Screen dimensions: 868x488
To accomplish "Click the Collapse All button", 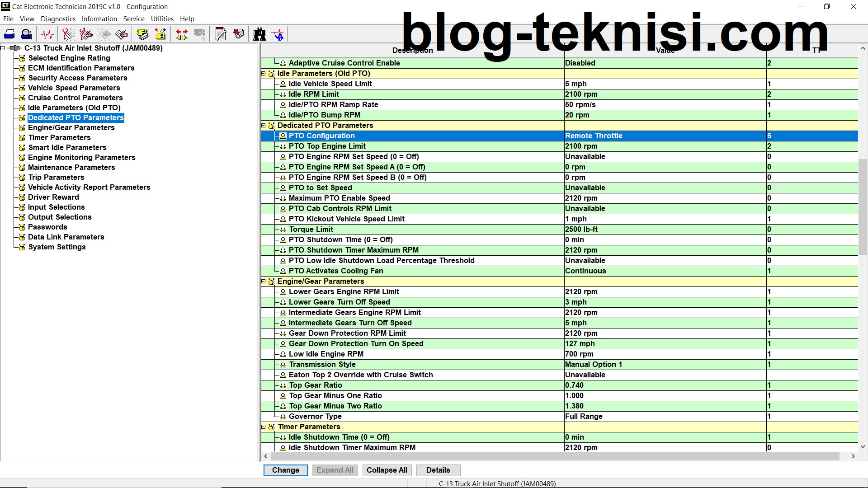I will (387, 470).
